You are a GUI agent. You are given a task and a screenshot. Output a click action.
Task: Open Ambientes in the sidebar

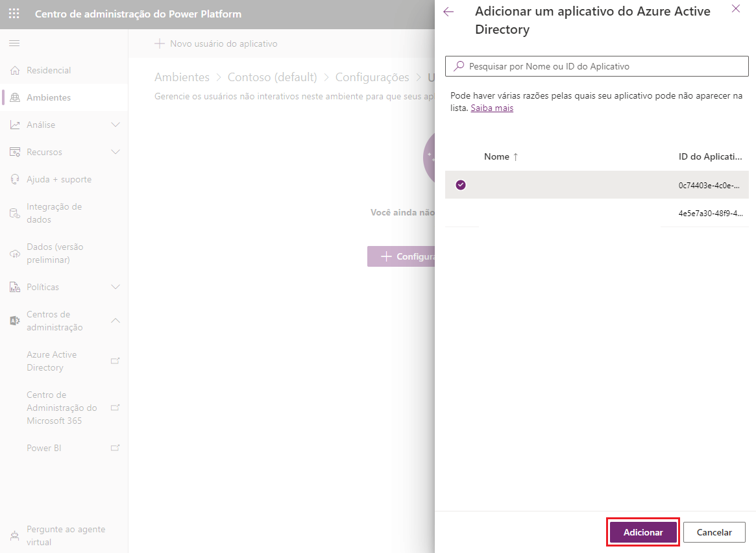coord(64,97)
